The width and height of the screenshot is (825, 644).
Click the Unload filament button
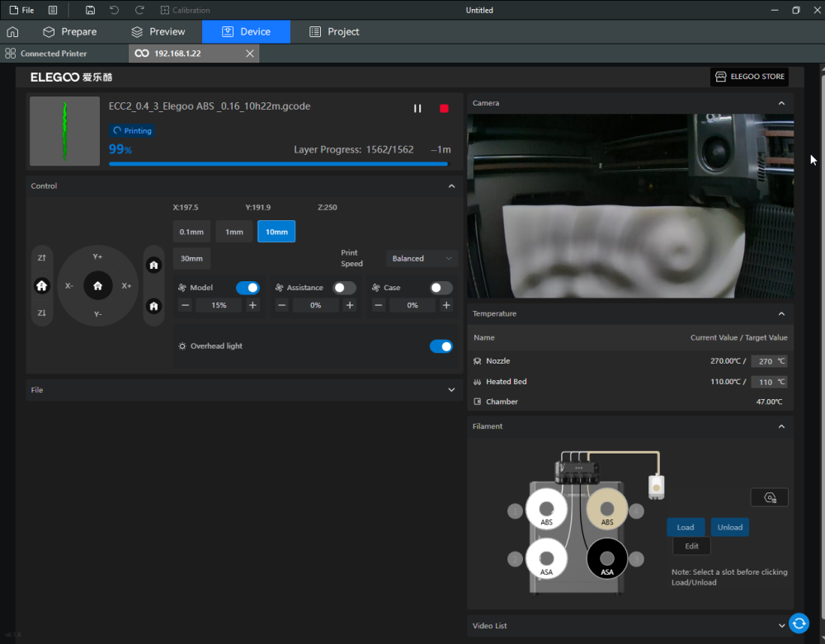click(x=729, y=527)
